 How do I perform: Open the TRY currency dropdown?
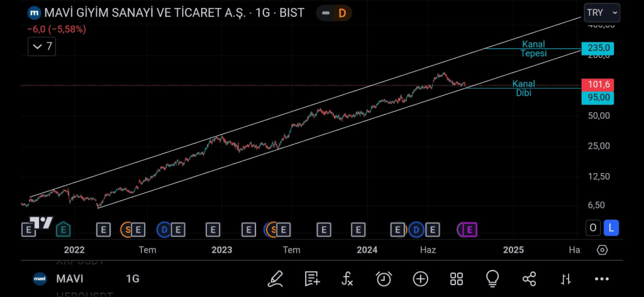point(602,13)
